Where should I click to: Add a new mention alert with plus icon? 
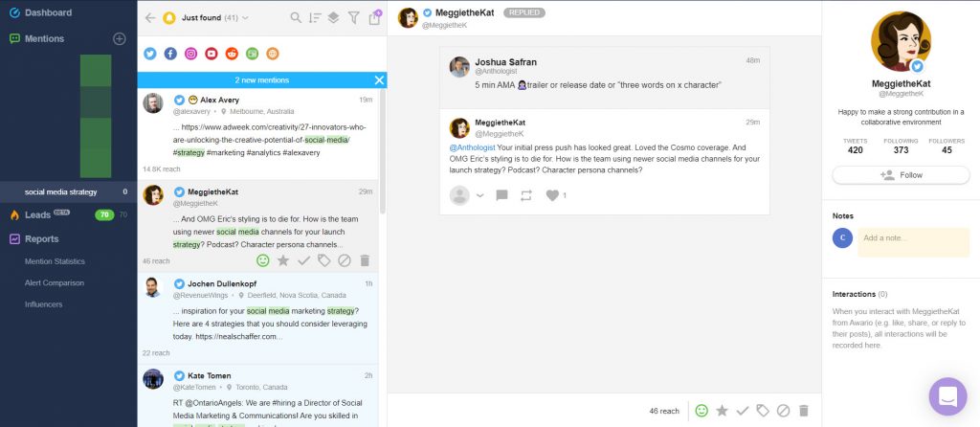click(120, 38)
